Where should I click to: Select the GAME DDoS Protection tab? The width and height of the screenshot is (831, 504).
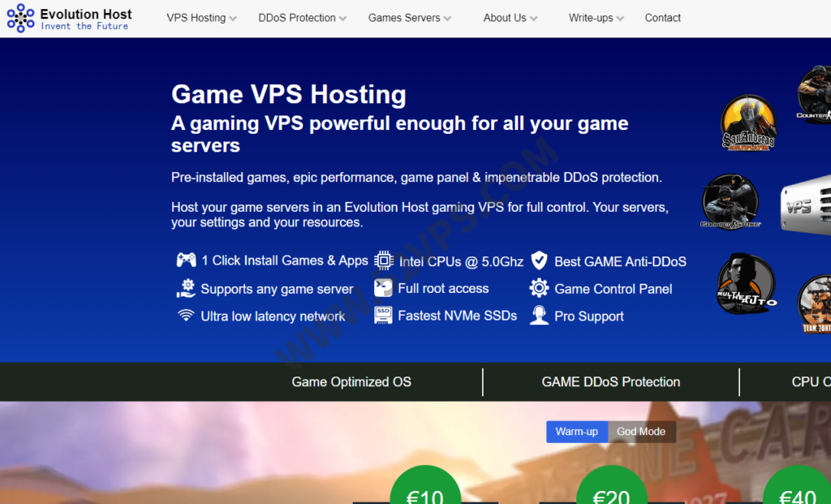[x=610, y=381]
